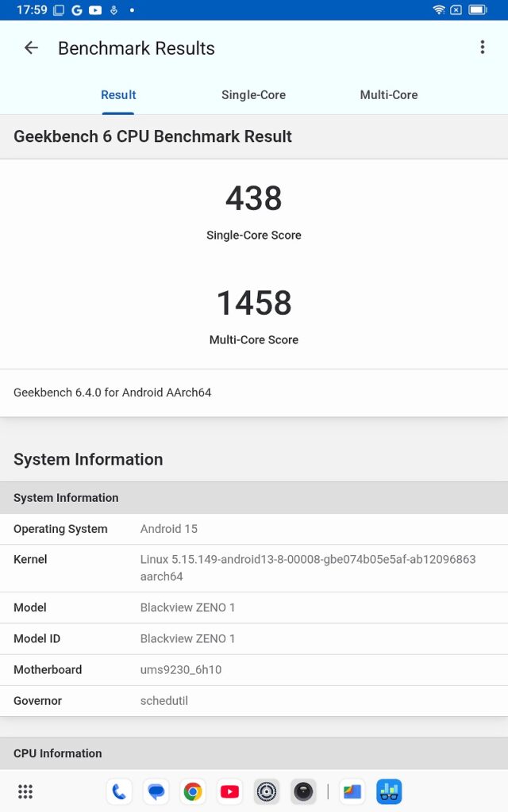
Task: Open the Messages app in taskbar
Action: pos(156,792)
